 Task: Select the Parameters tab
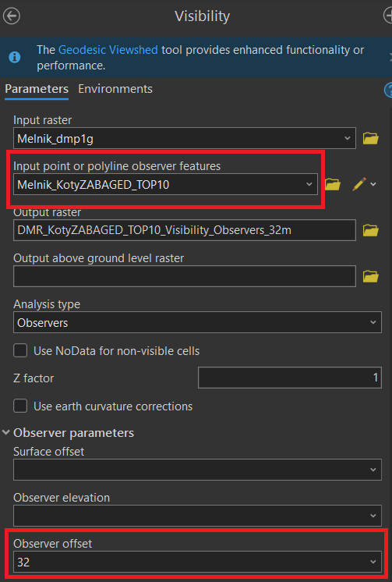point(37,89)
